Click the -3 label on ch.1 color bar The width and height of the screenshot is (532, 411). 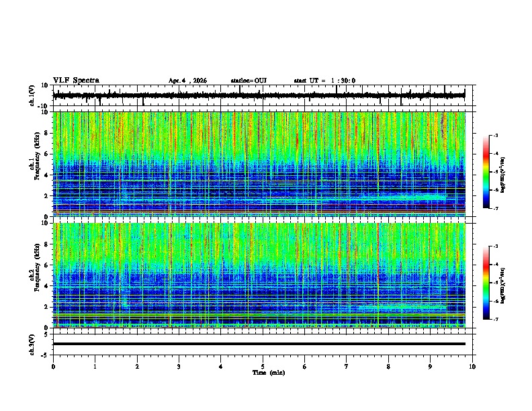coord(495,135)
